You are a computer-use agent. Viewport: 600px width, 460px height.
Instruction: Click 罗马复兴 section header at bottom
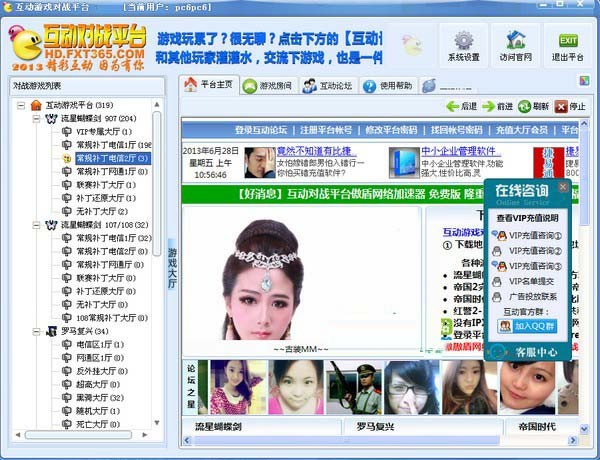(375, 426)
